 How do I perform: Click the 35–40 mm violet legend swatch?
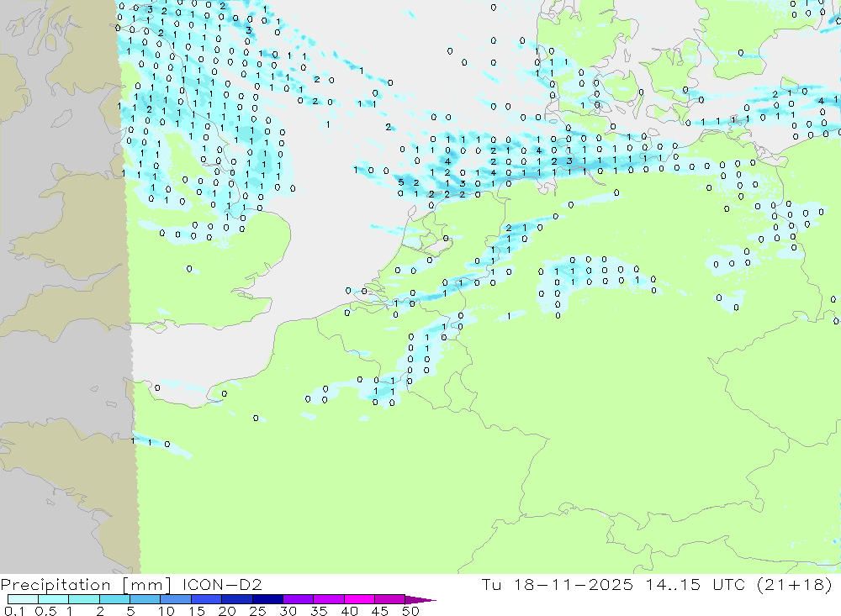tap(329, 599)
